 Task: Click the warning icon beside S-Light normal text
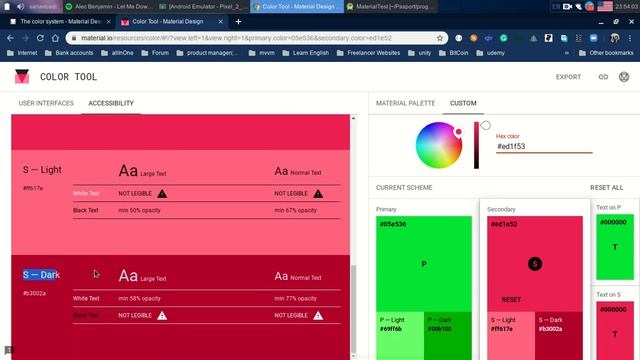point(318,193)
